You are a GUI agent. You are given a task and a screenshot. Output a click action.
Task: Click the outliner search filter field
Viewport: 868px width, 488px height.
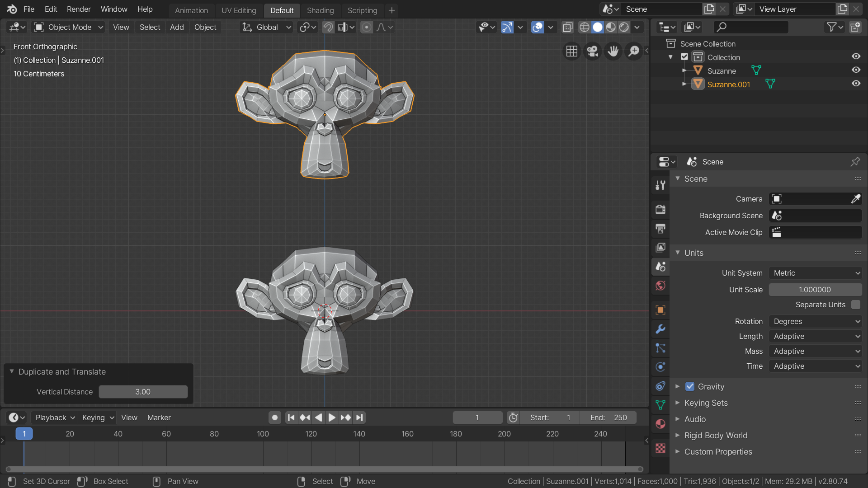(x=751, y=27)
